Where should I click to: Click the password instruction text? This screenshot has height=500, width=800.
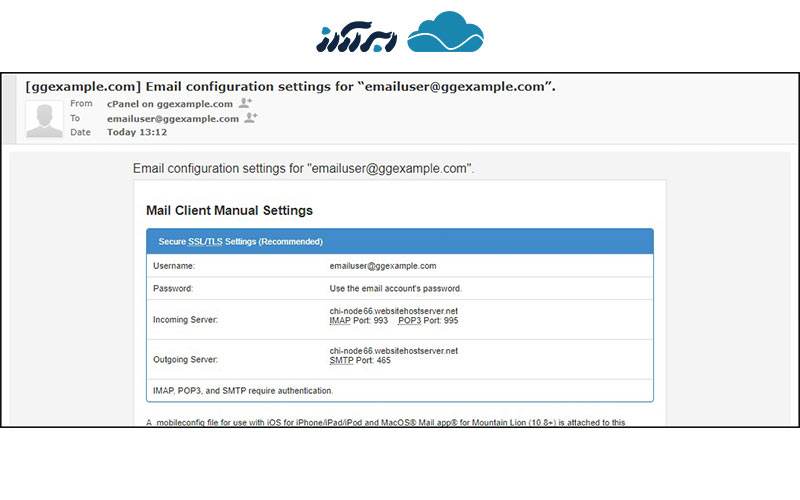(395, 288)
